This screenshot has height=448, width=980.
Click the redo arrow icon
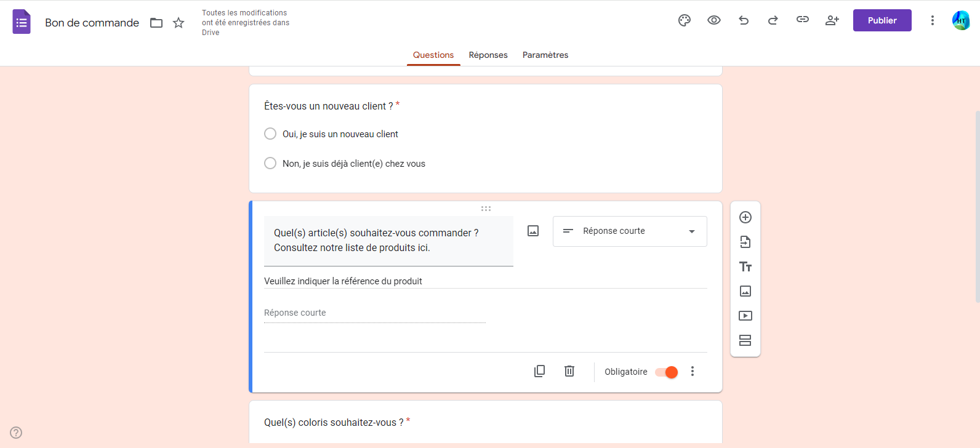tap(773, 20)
